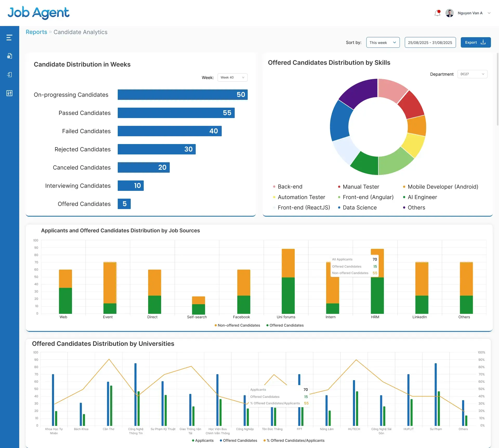499x448 pixels.
Task: Click the Self-search bar in job sources
Action: [x=198, y=305]
